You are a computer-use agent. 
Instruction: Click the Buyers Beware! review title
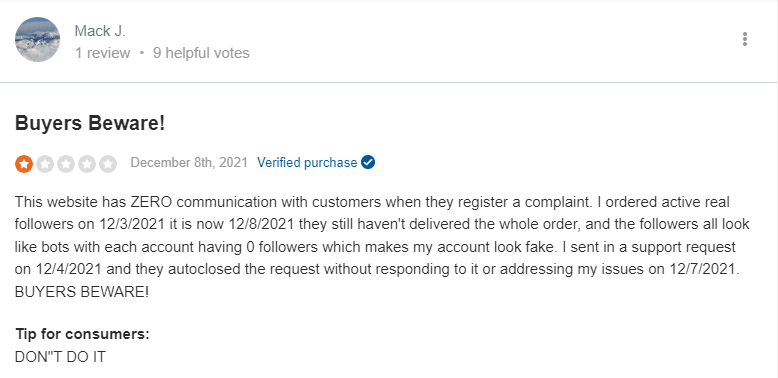[x=90, y=124]
